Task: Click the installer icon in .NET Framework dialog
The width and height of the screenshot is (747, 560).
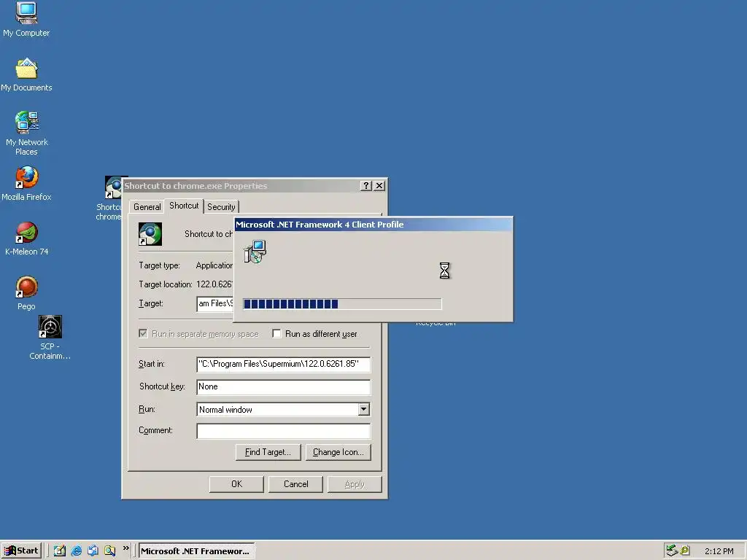Action: point(255,252)
